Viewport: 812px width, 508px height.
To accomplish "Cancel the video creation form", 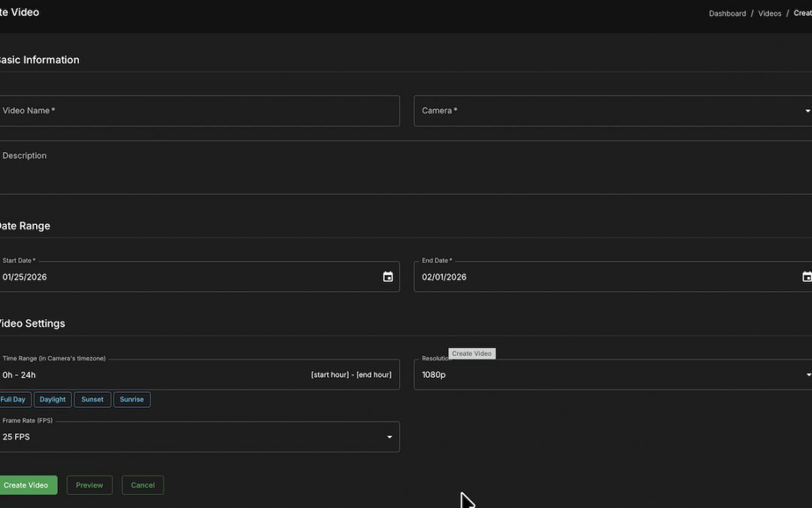I will pos(143,485).
